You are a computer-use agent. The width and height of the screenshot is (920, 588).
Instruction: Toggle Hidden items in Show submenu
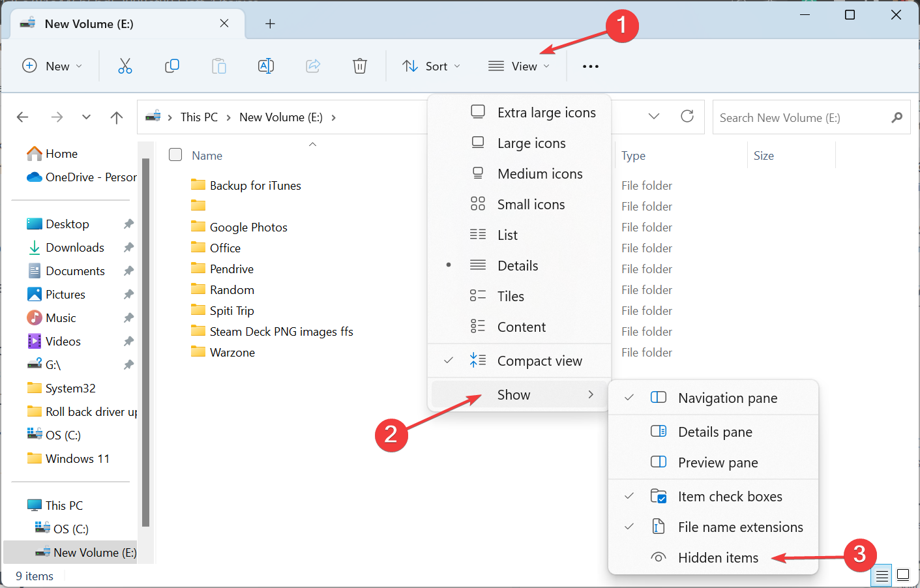[x=717, y=558]
